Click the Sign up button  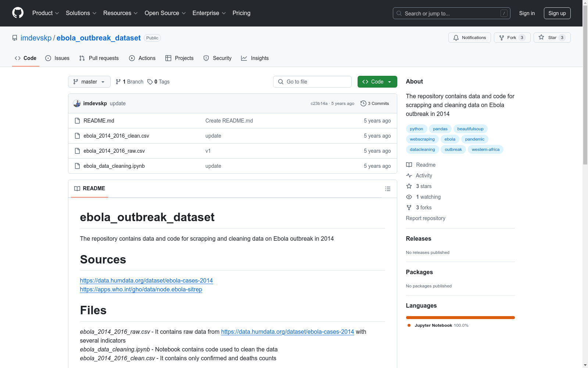557,13
